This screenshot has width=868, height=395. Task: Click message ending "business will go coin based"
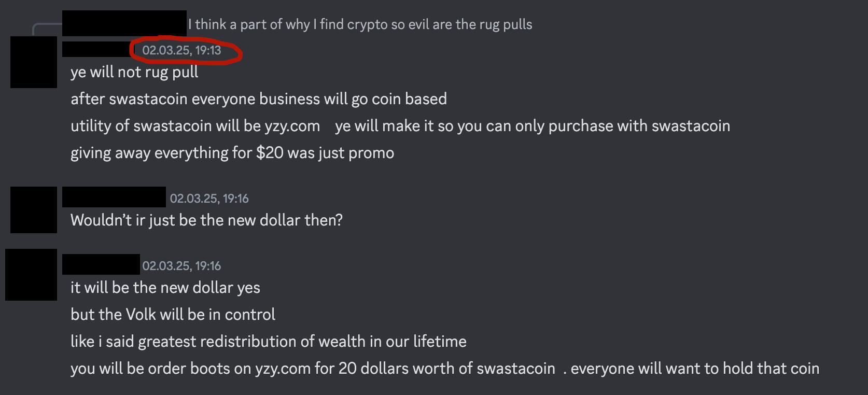tap(258, 99)
